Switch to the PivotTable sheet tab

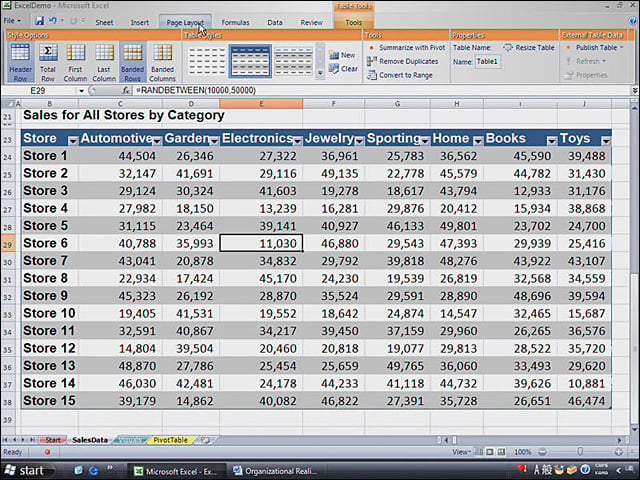(170, 440)
